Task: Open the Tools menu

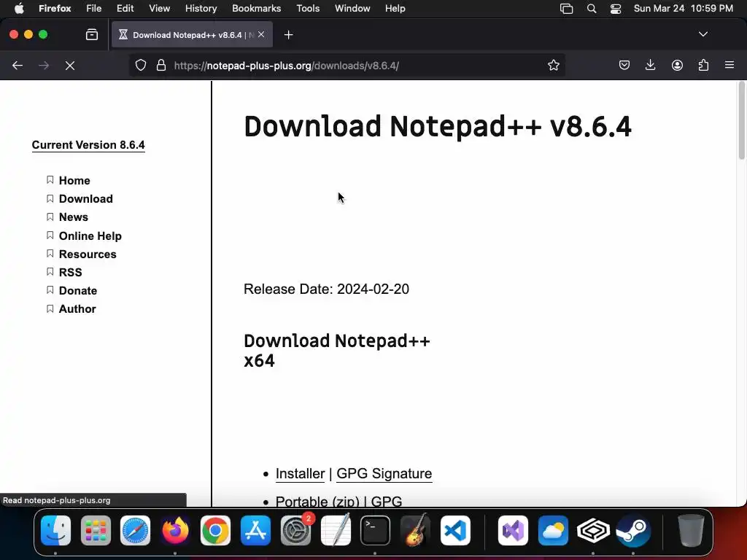Action: coord(308,9)
